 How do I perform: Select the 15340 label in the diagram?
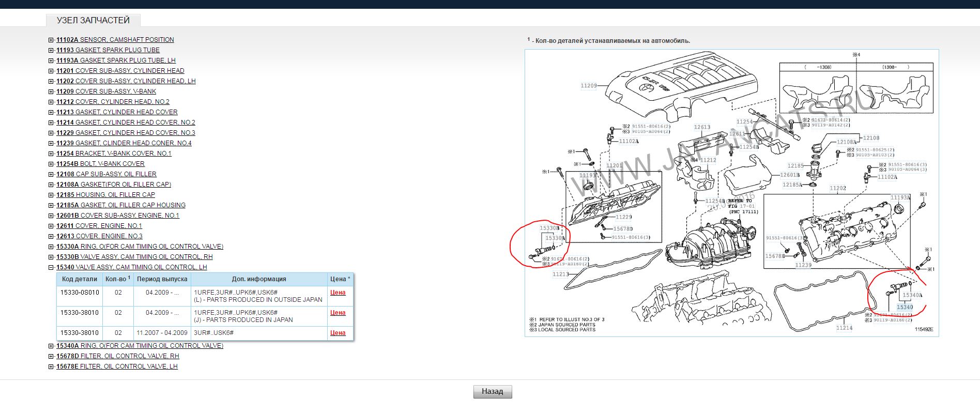click(905, 307)
